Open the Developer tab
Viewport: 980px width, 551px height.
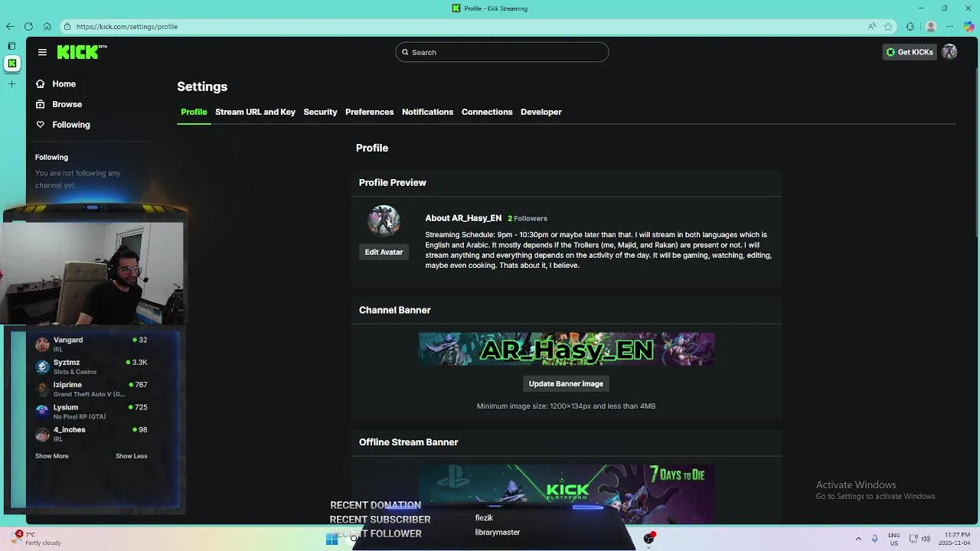pyautogui.click(x=541, y=112)
